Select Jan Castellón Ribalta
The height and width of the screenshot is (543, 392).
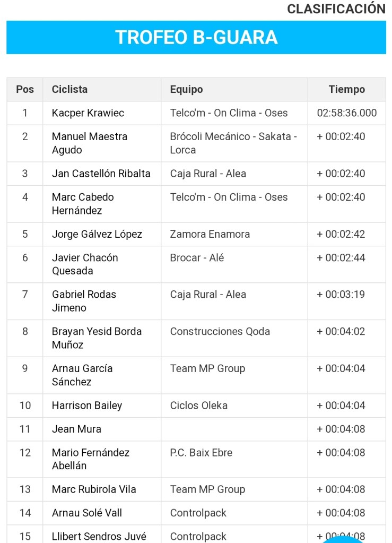coord(101,174)
